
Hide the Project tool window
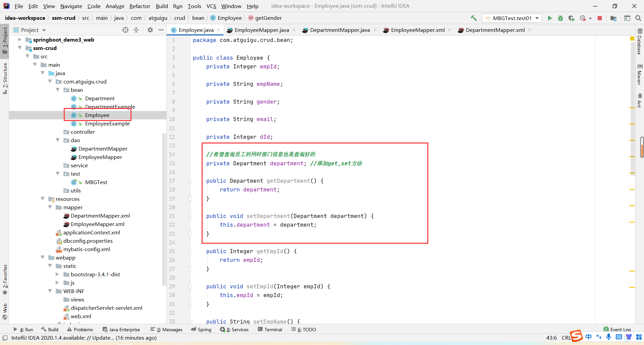point(161,30)
